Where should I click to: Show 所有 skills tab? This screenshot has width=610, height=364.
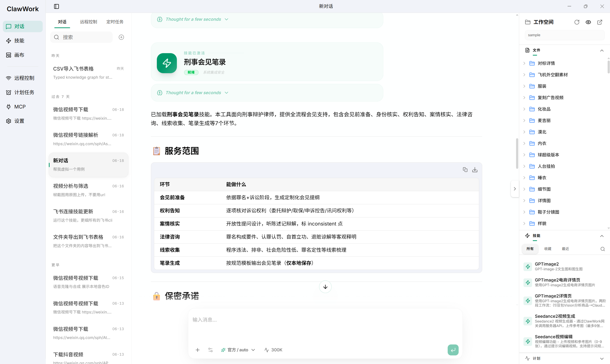click(x=530, y=249)
